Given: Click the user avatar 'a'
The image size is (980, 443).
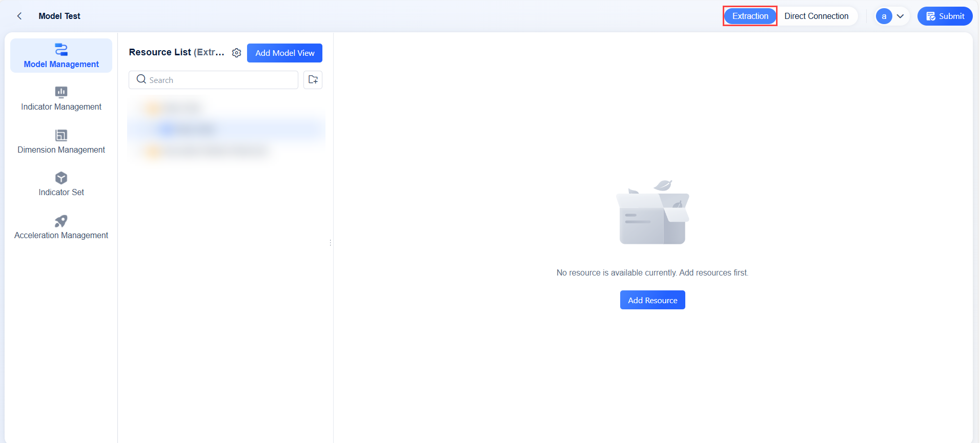Looking at the screenshot, I should tap(884, 16).
